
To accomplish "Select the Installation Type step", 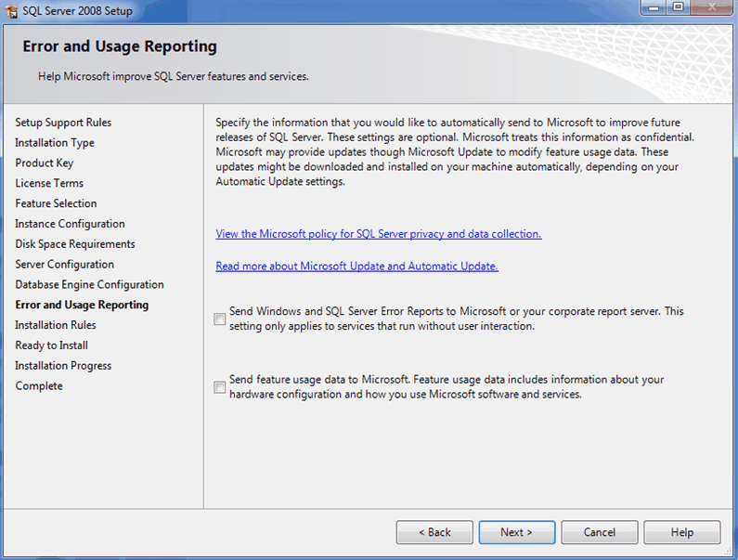I will [55, 143].
